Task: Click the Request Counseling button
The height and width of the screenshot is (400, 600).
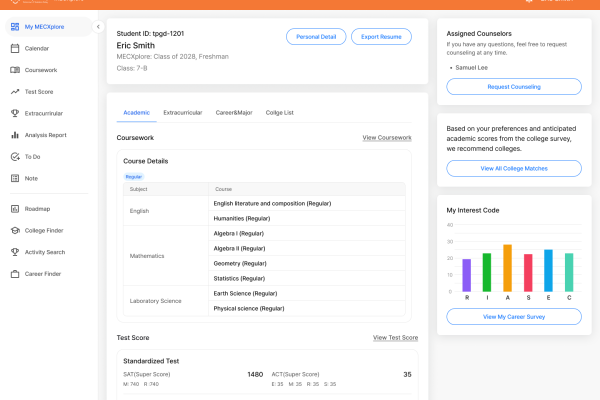Action: point(514,87)
